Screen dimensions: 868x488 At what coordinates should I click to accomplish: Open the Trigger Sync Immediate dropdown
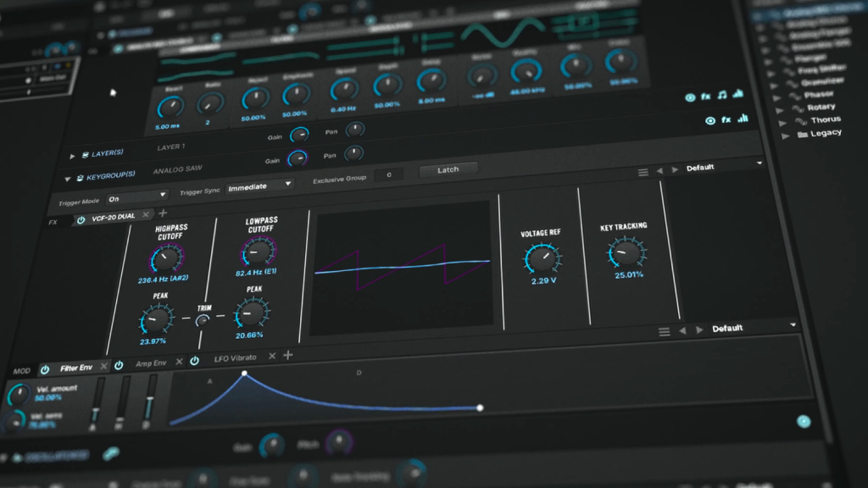click(x=259, y=186)
